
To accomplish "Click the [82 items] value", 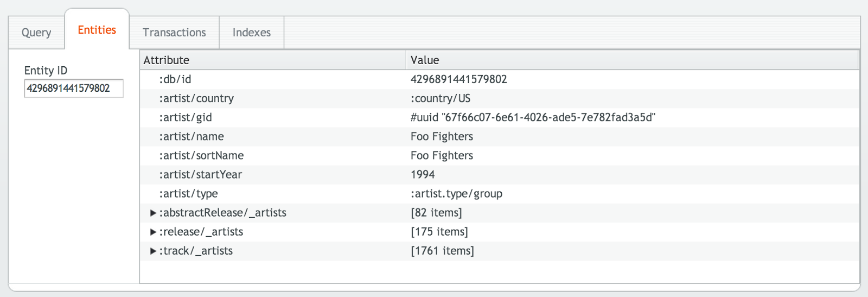I will coord(437,213).
